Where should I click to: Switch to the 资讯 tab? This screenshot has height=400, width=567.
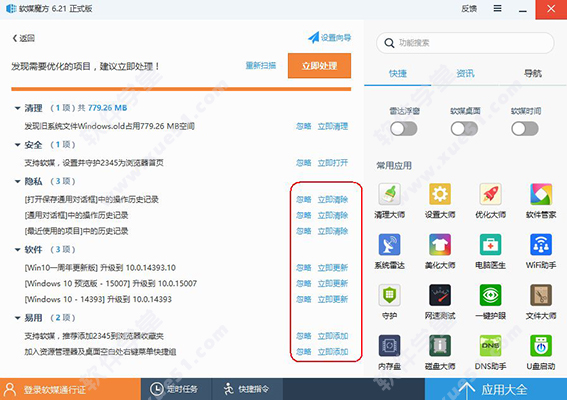(465, 74)
